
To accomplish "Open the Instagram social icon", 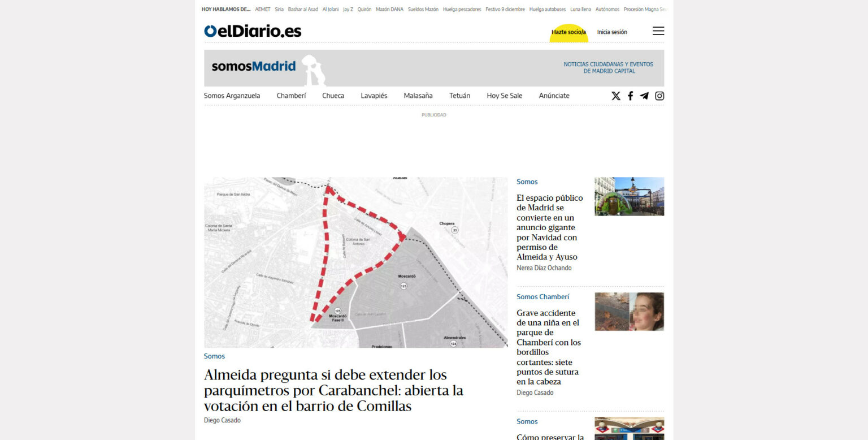I will click(659, 96).
